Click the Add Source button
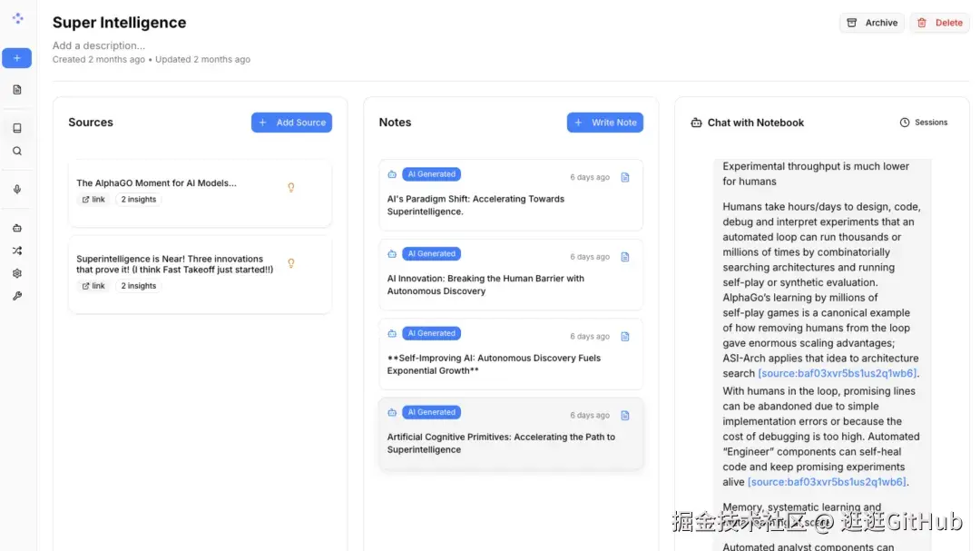The image size is (980, 551). coord(291,123)
